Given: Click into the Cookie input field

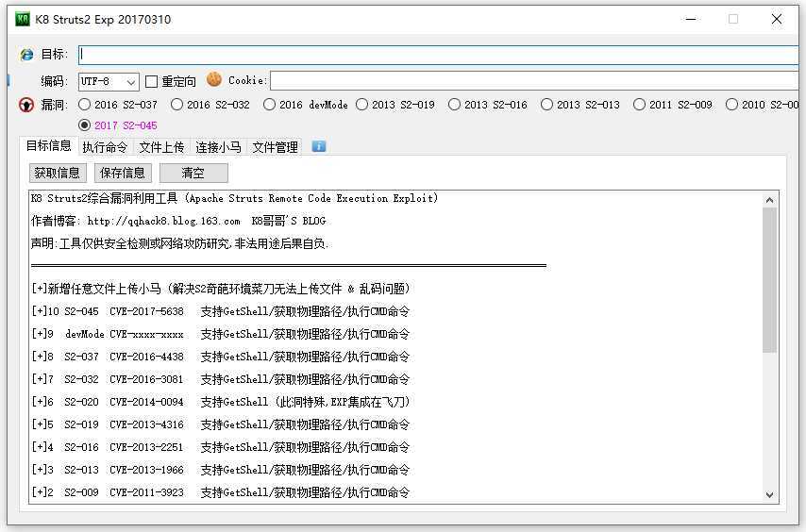Looking at the screenshot, I should coord(534,80).
